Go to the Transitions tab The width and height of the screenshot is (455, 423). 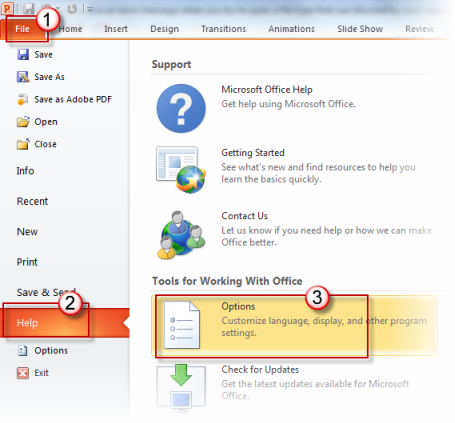pyautogui.click(x=223, y=29)
